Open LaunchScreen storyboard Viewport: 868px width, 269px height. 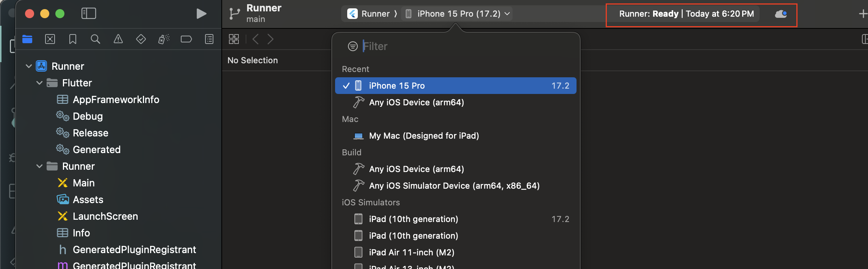[105, 216]
